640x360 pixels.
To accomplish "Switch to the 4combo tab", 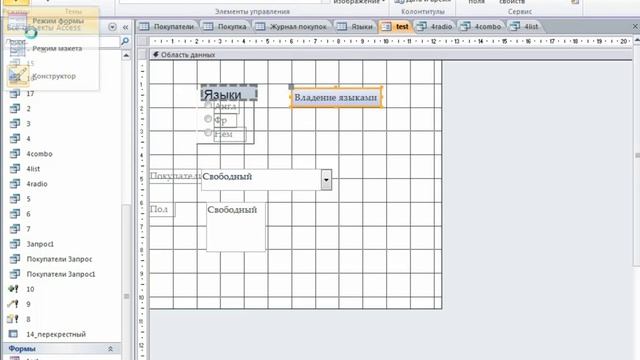I will pos(481,27).
